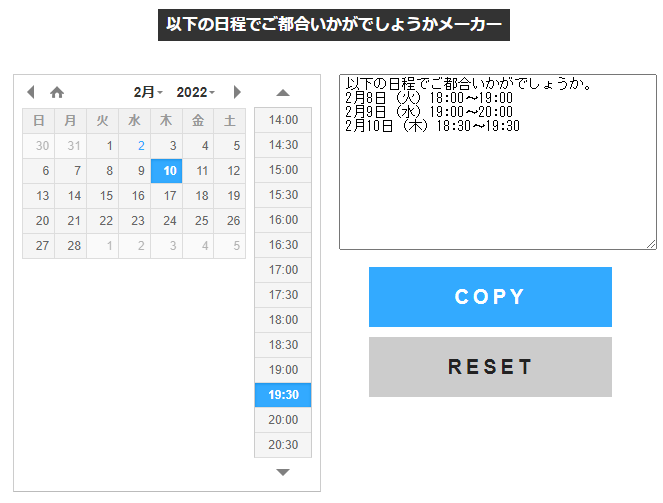Click the home icon to return to today
Viewport: 663px width, 503px height.
point(57,92)
